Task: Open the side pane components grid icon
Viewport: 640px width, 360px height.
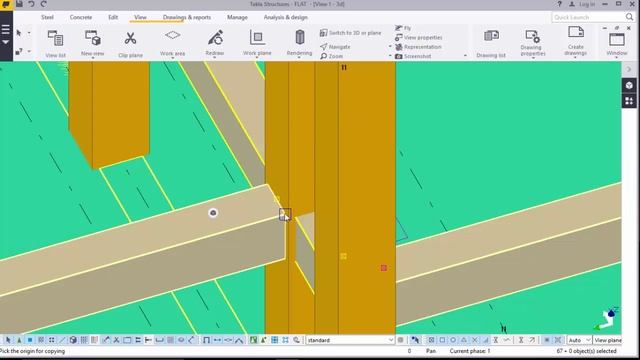Action: tap(629, 100)
